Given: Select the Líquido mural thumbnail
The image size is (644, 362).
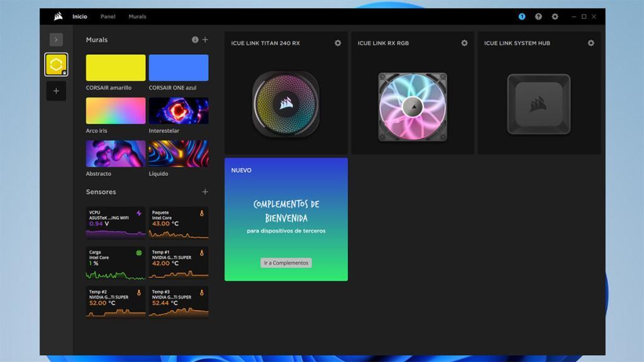Looking at the screenshot, I should 178,153.
